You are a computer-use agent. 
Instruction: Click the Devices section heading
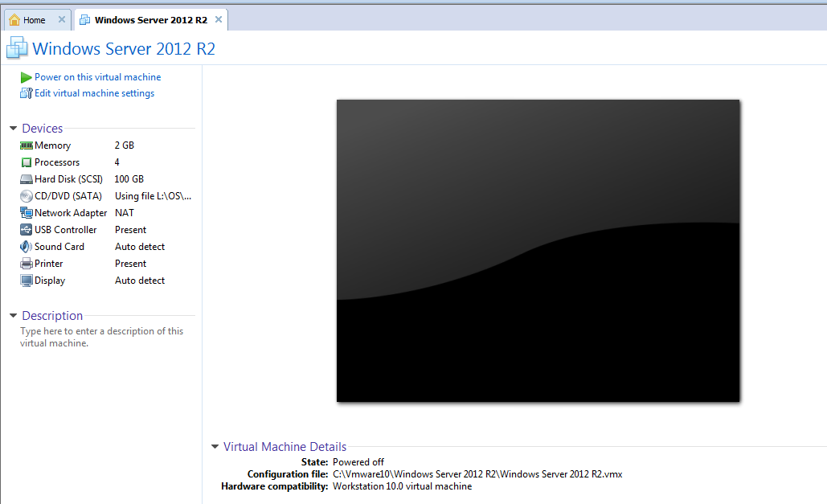[42, 129]
